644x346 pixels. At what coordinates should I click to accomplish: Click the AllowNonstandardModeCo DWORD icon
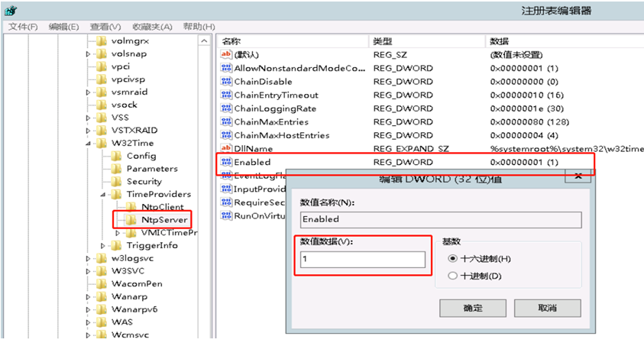226,68
